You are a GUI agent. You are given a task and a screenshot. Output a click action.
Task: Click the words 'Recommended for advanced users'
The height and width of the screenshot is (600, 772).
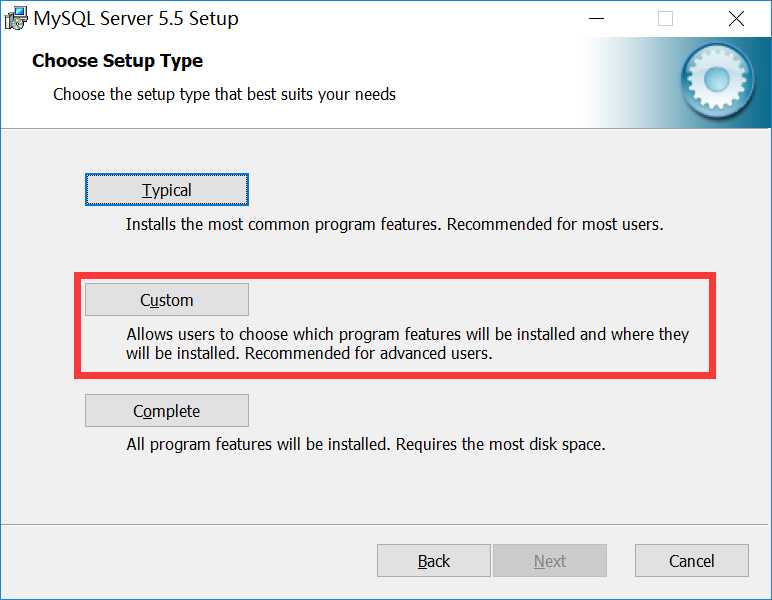click(x=368, y=353)
